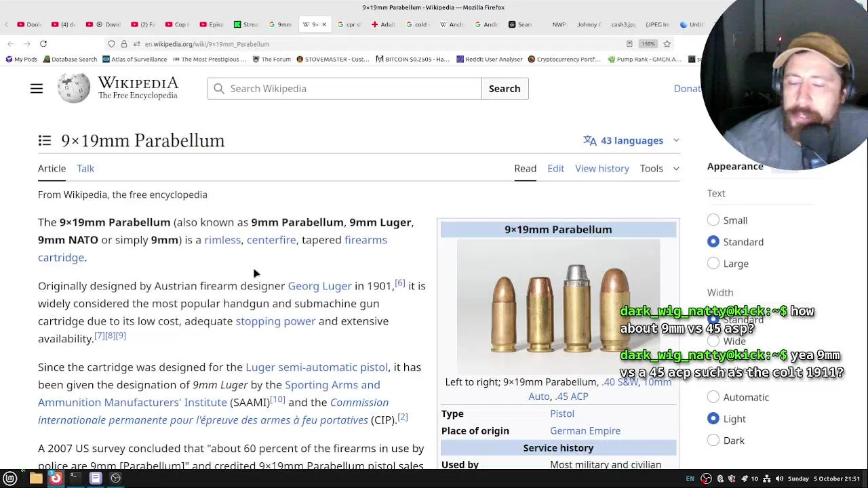This screenshot has width=868, height=488.
Task: Open the Wikipedia main menu hamburger icon
Action: click(x=37, y=89)
